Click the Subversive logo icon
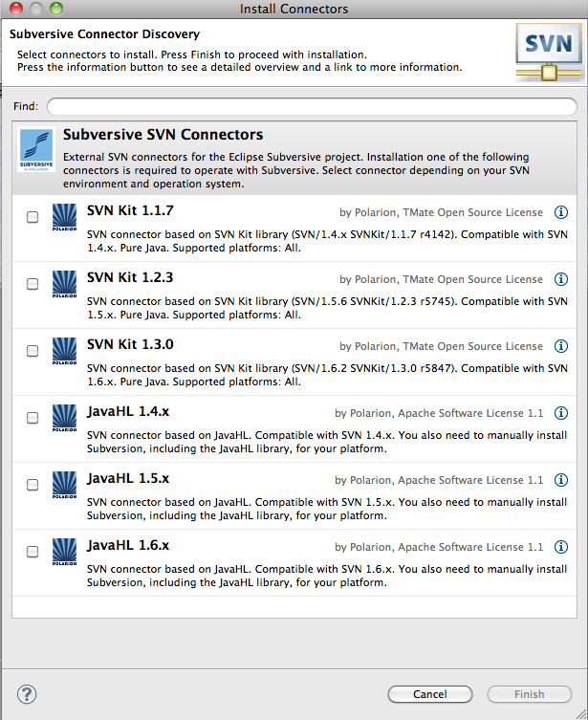 36,149
